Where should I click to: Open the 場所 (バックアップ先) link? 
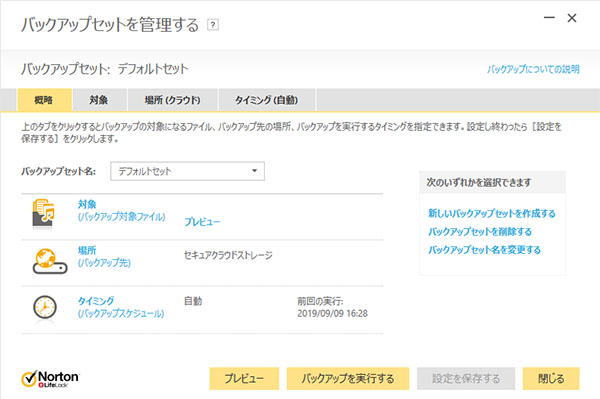click(x=104, y=256)
